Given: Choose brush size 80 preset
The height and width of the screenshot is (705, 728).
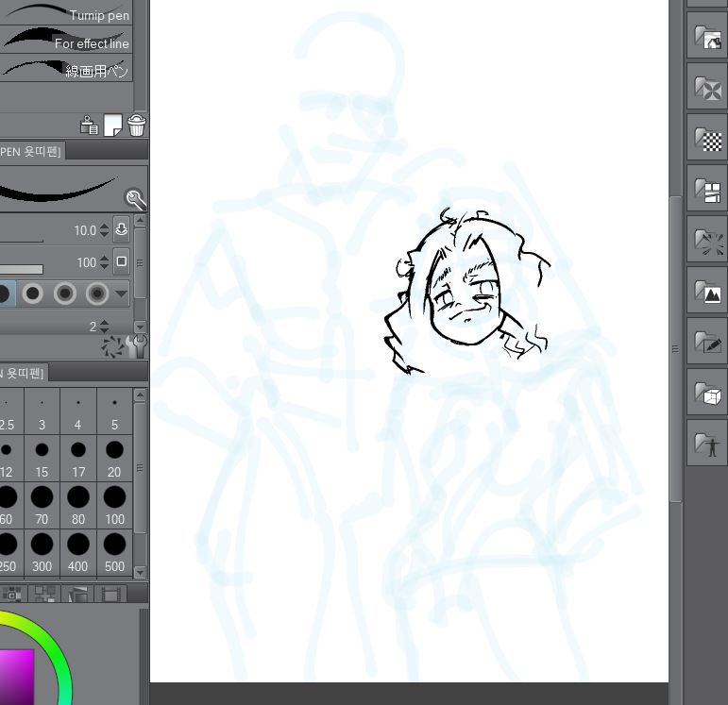Looking at the screenshot, I should click(x=78, y=506).
